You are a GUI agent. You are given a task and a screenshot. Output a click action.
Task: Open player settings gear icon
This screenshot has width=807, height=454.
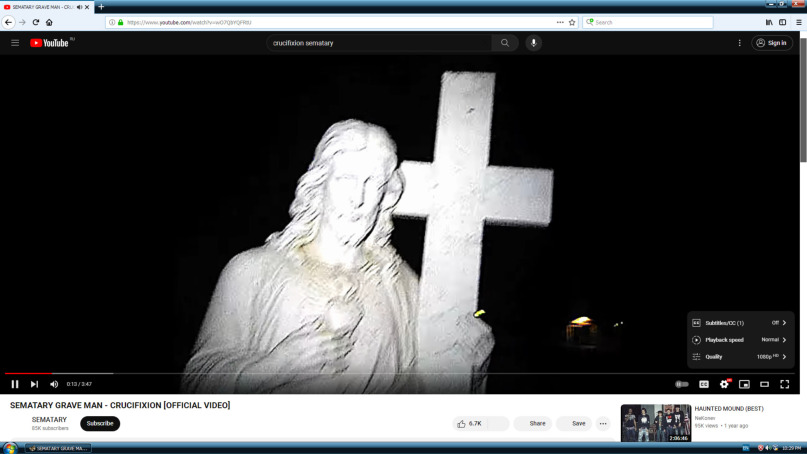pyautogui.click(x=724, y=384)
